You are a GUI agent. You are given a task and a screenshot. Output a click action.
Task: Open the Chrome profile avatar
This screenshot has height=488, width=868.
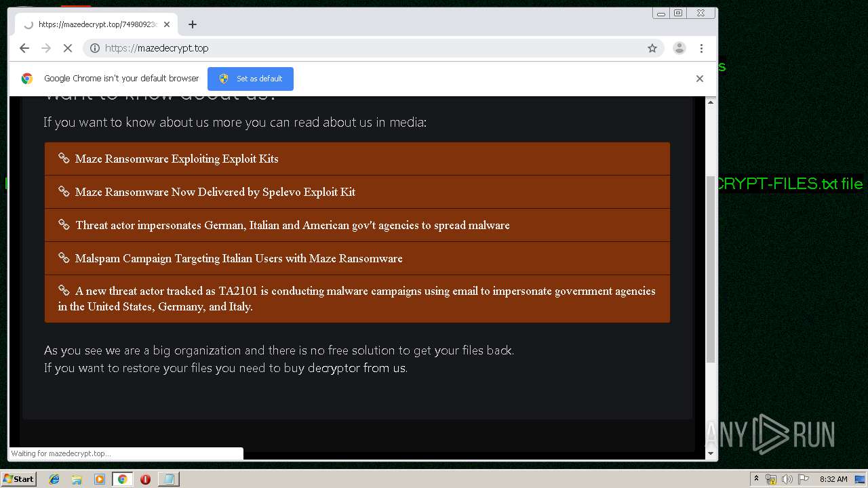[x=679, y=48]
